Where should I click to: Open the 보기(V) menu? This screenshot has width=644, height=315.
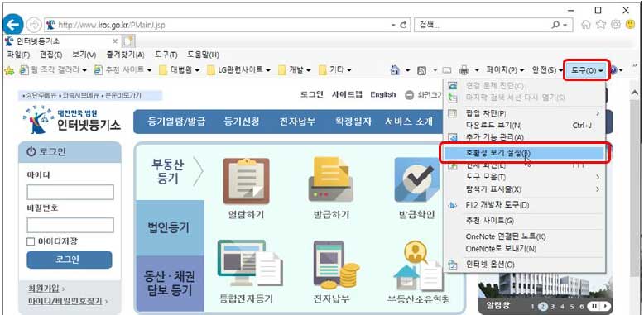tap(84, 55)
